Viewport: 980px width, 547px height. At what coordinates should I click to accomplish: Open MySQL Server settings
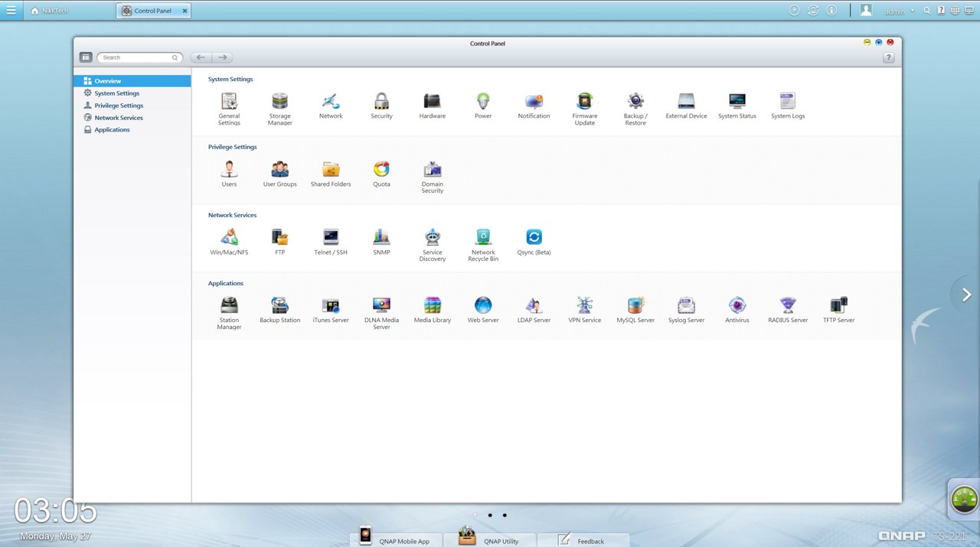pos(635,309)
